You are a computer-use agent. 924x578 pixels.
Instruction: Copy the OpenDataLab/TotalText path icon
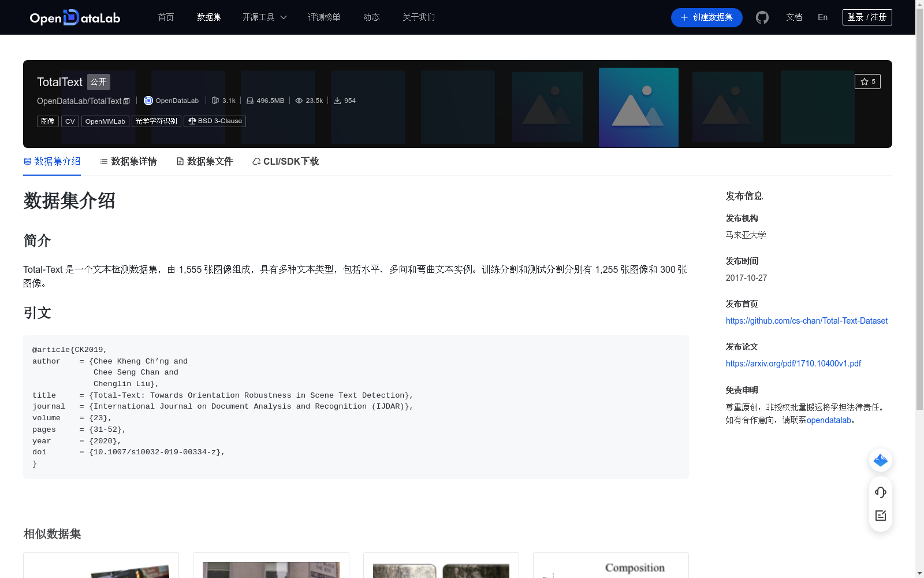tap(127, 101)
